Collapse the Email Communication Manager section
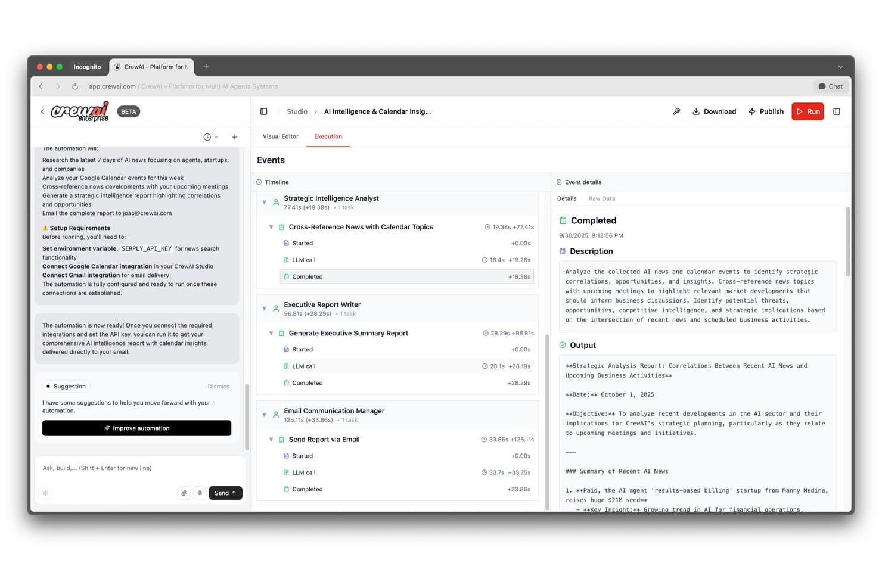 click(x=264, y=415)
